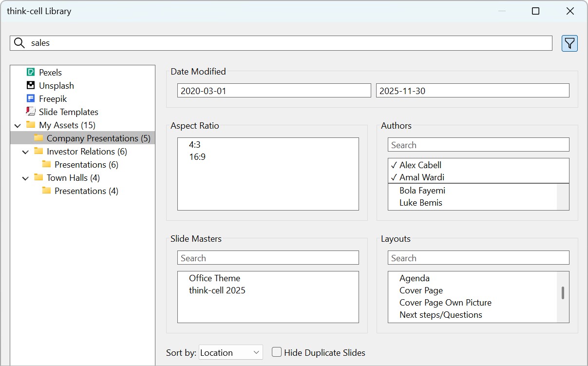
Task: Click the Town Halls folder icon
Action: pos(38,177)
